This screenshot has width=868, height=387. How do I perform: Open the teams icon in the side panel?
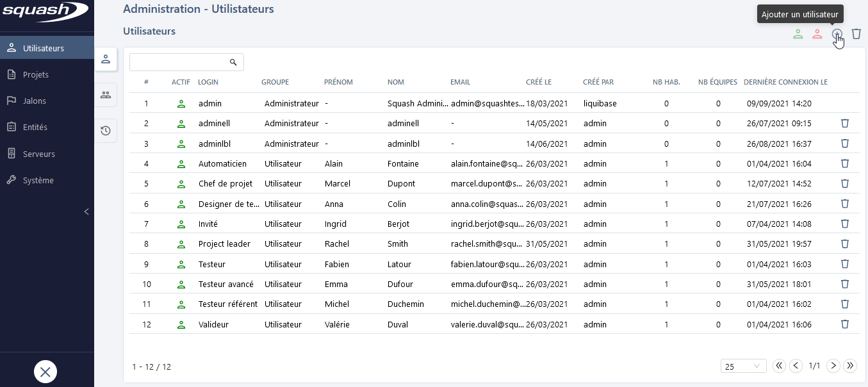(106, 95)
